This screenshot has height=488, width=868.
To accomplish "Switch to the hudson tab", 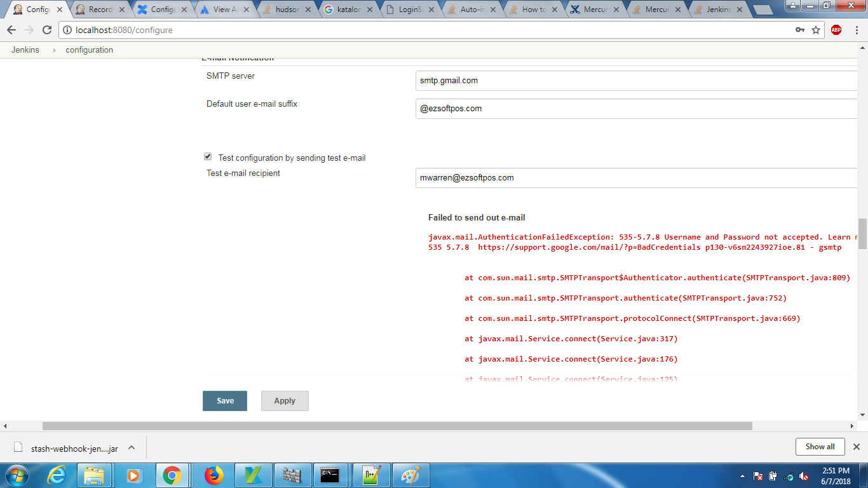I will (x=287, y=10).
